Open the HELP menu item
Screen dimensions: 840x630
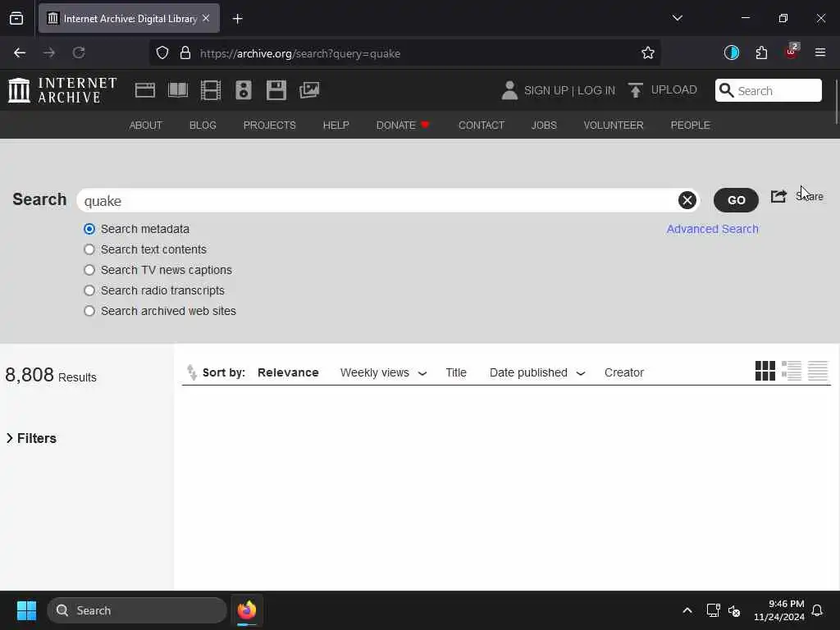[x=336, y=125]
